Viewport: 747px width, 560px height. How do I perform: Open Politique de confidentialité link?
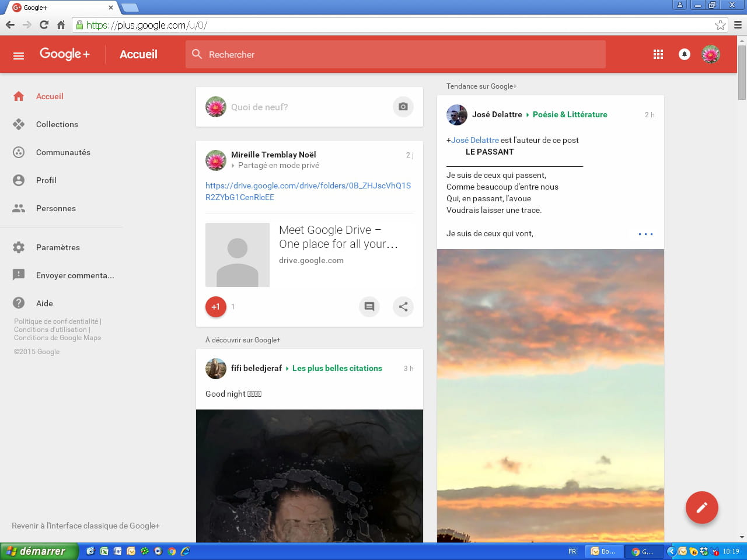[56, 321]
